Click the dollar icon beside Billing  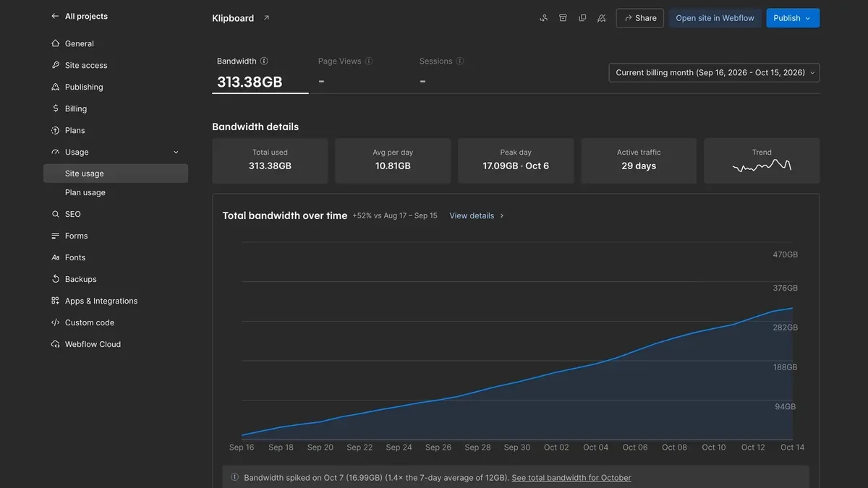pos(56,108)
